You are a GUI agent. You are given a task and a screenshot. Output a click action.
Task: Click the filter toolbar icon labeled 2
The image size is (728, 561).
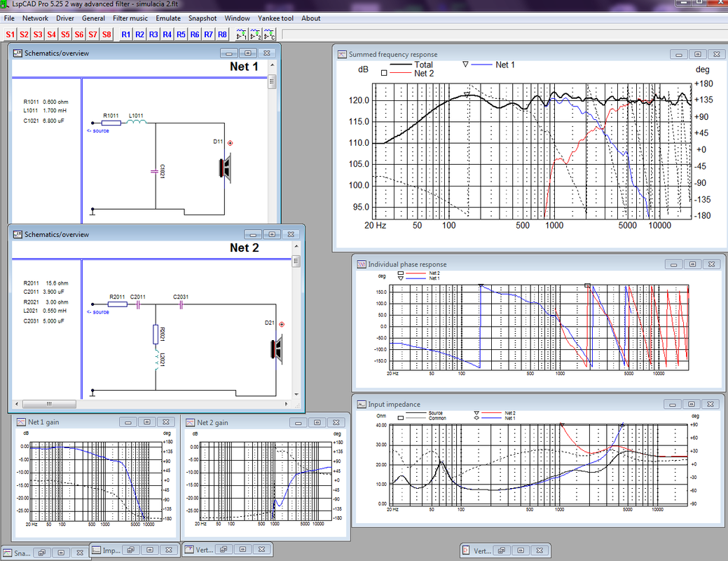[255, 34]
